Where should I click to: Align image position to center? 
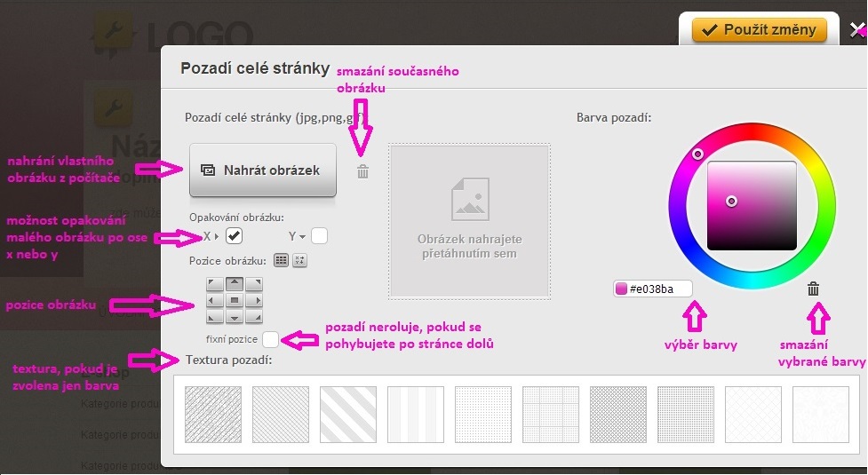coord(234,302)
